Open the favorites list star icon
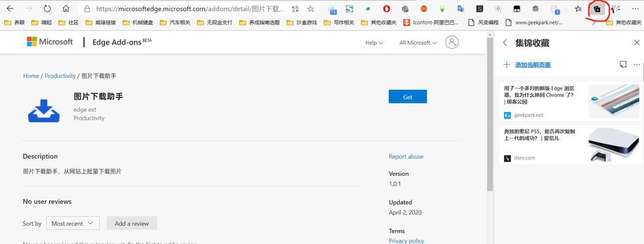644x244 pixels. (578, 9)
